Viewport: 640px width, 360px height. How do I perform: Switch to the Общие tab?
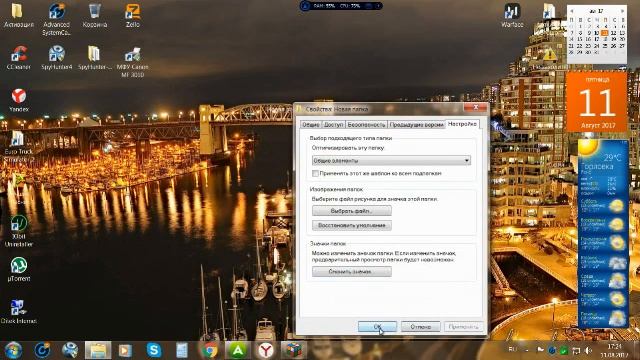point(311,124)
